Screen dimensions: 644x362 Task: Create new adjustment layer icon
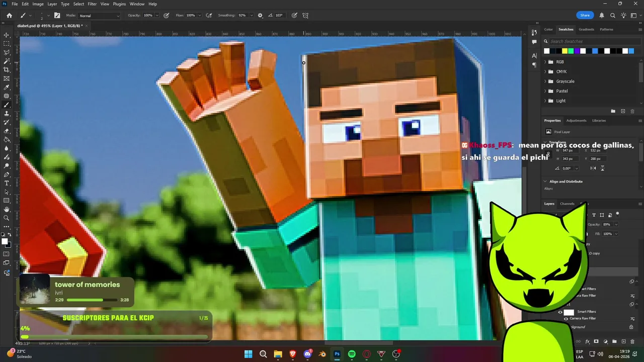(605, 342)
